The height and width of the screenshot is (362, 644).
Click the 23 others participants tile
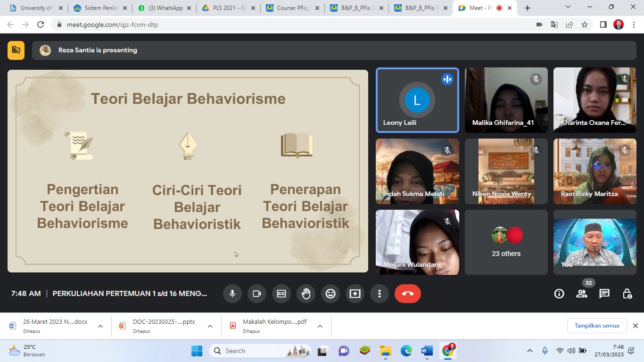click(x=506, y=242)
